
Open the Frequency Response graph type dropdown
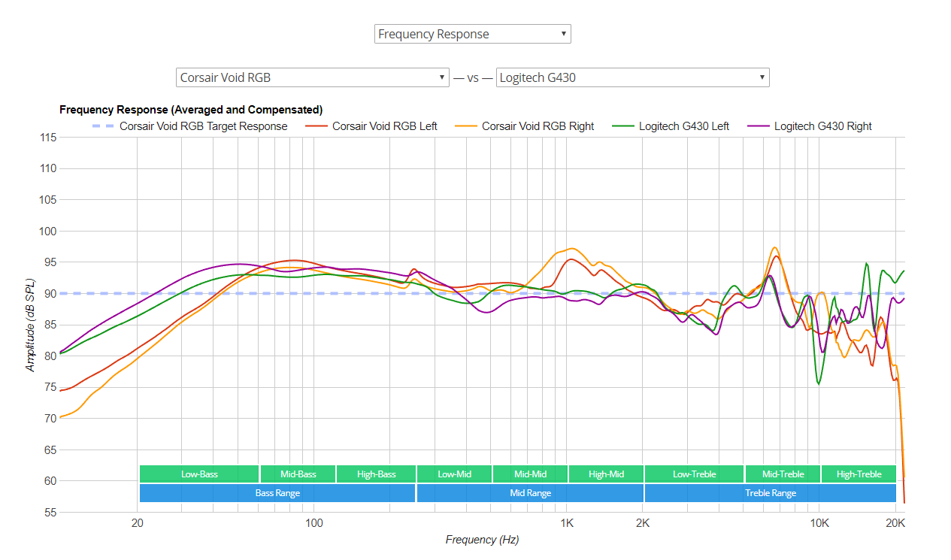tap(472, 34)
